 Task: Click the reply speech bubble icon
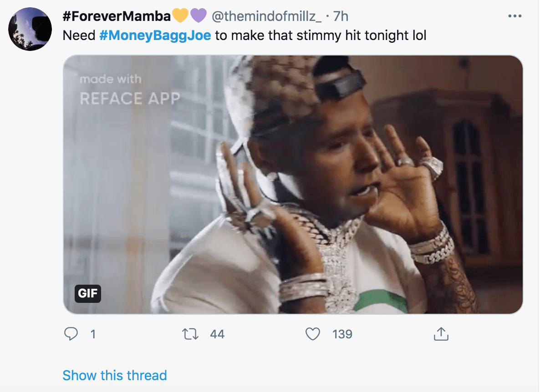click(71, 334)
